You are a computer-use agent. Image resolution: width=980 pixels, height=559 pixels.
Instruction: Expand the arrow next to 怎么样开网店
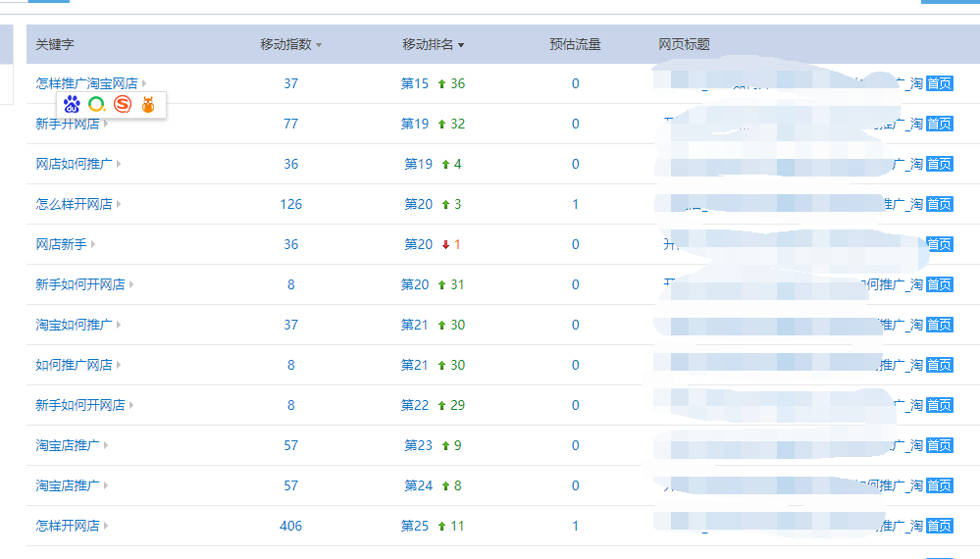click(119, 204)
